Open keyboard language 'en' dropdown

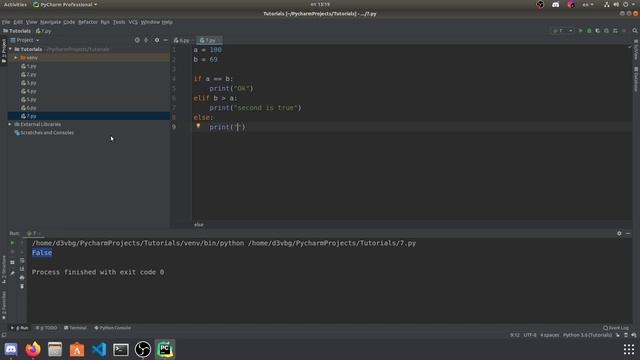pyautogui.click(x=588, y=4)
